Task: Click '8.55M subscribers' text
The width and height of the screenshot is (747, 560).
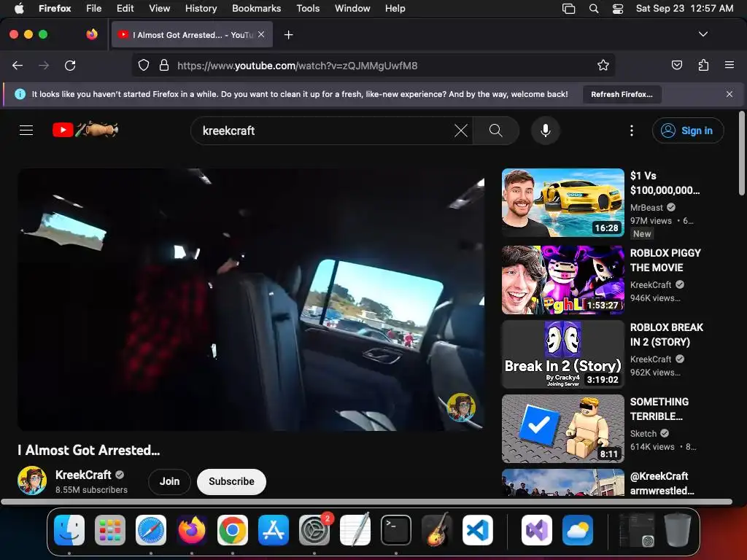Action: (91, 489)
